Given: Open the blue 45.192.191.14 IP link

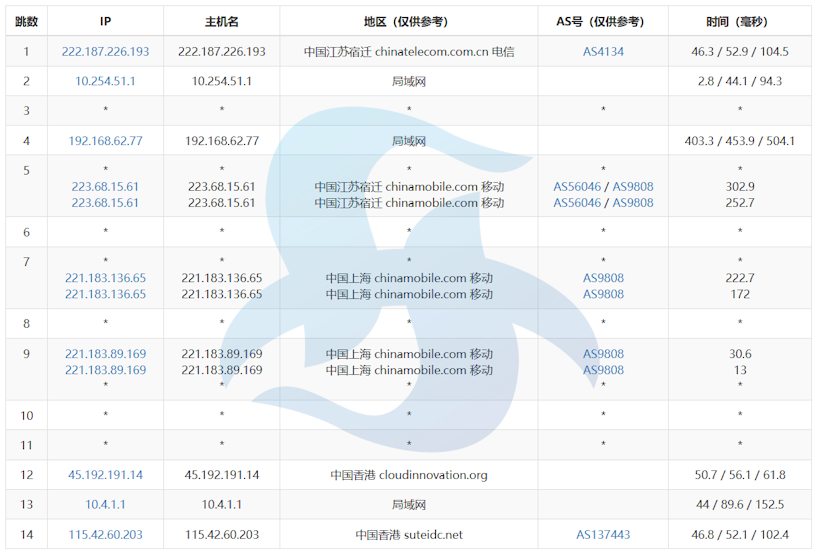Looking at the screenshot, I should coord(105,475).
